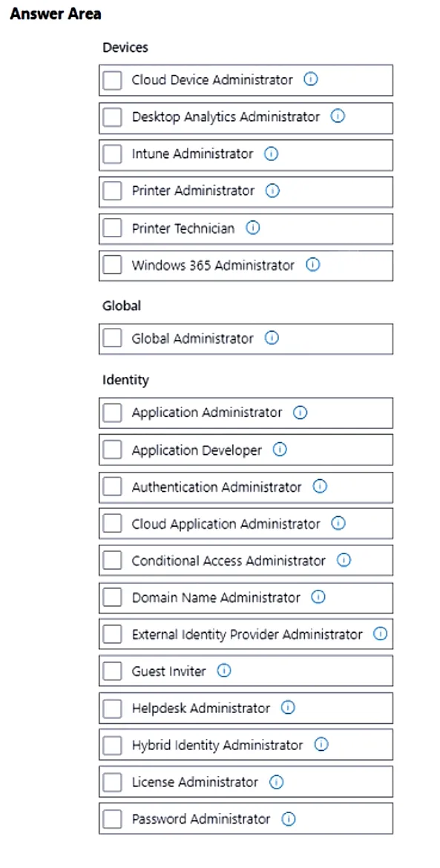
Task: Click the Cloud Application Administrator label
Action: coord(226,524)
